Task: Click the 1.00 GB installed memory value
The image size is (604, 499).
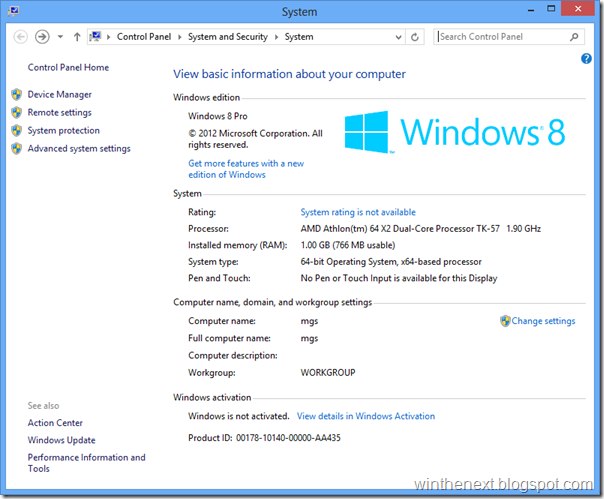Action: click(348, 245)
